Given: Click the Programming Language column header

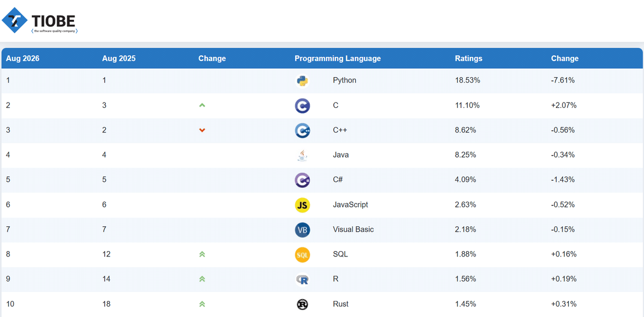Looking at the screenshot, I should point(338,58).
